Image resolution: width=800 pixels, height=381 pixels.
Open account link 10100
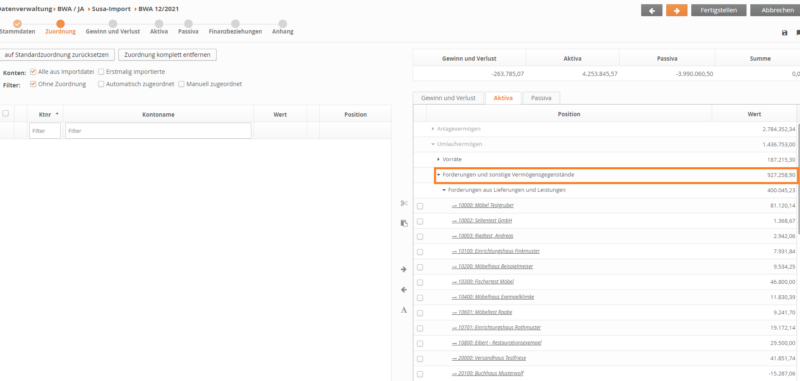click(x=495, y=251)
